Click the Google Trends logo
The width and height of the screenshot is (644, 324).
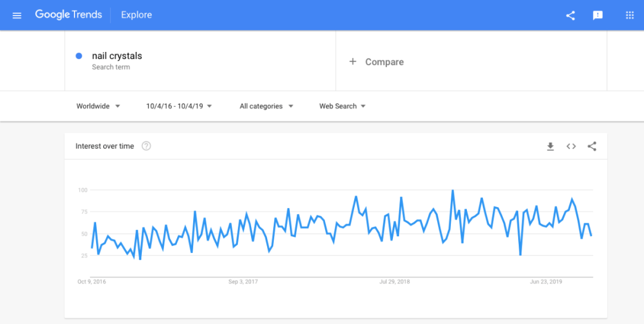(x=69, y=15)
